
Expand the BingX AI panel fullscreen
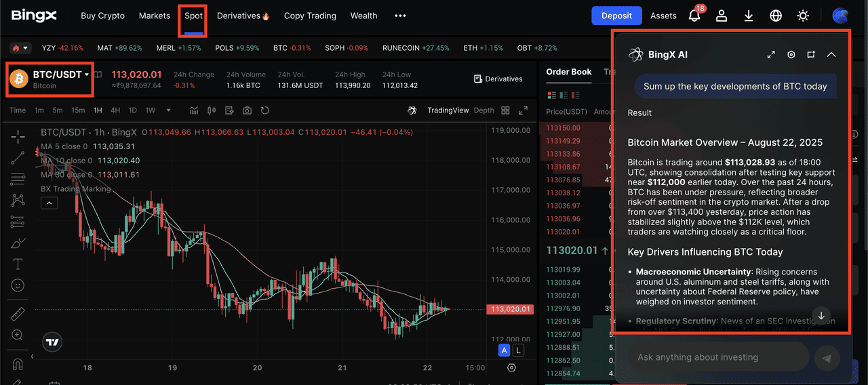click(771, 54)
